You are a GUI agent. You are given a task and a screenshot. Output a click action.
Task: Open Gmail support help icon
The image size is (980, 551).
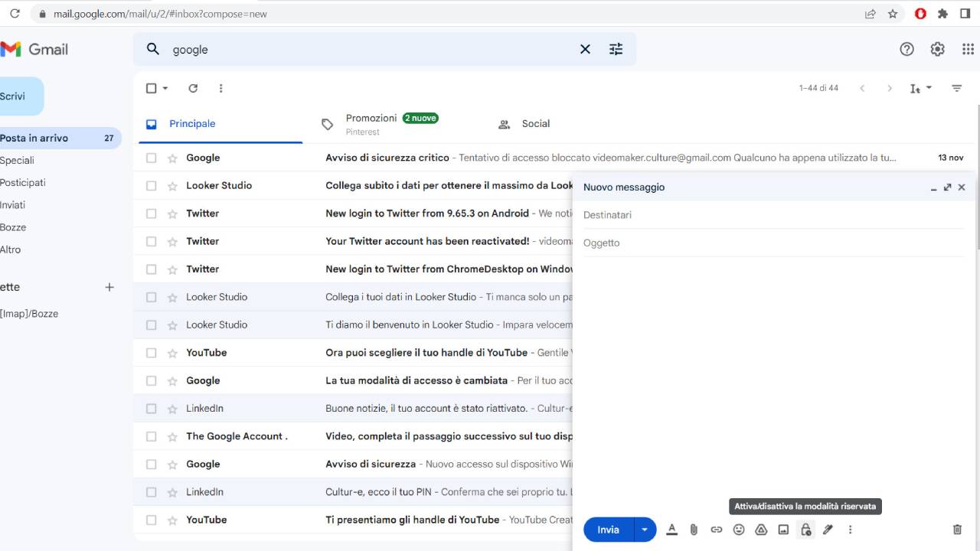[907, 49]
